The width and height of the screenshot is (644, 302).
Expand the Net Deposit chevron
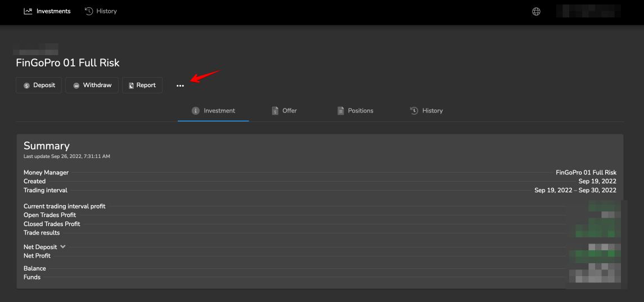pos(63,246)
